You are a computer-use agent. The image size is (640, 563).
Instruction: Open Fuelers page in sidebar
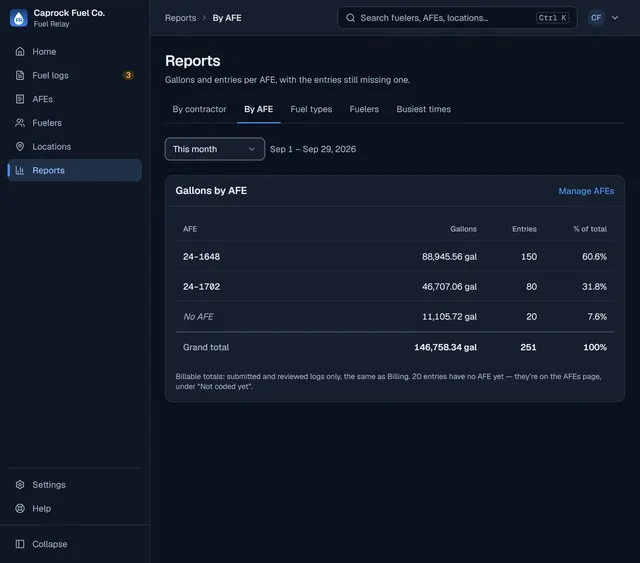[74, 122]
